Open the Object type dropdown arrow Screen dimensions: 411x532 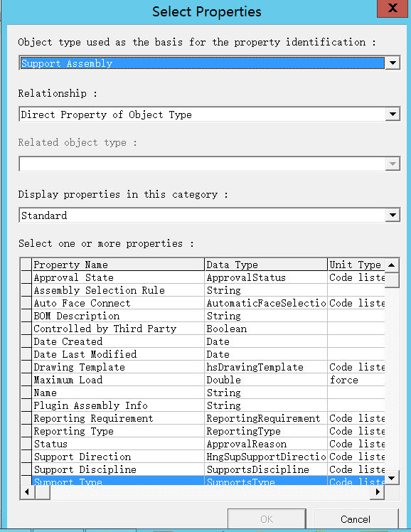click(x=393, y=63)
